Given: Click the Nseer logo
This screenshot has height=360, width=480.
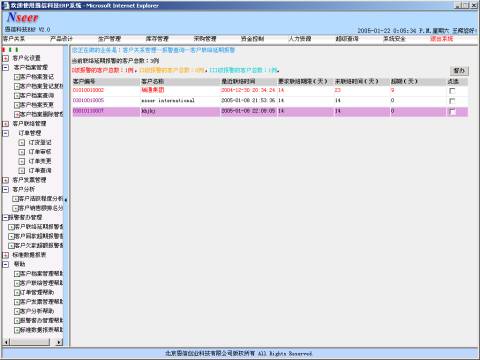Looking at the screenshot, I should pyautogui.click(x=22, y=17).
